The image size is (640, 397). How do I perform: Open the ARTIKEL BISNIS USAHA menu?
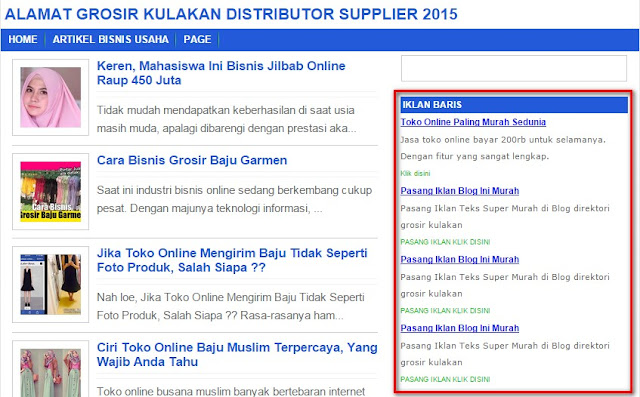click(110, 39)
